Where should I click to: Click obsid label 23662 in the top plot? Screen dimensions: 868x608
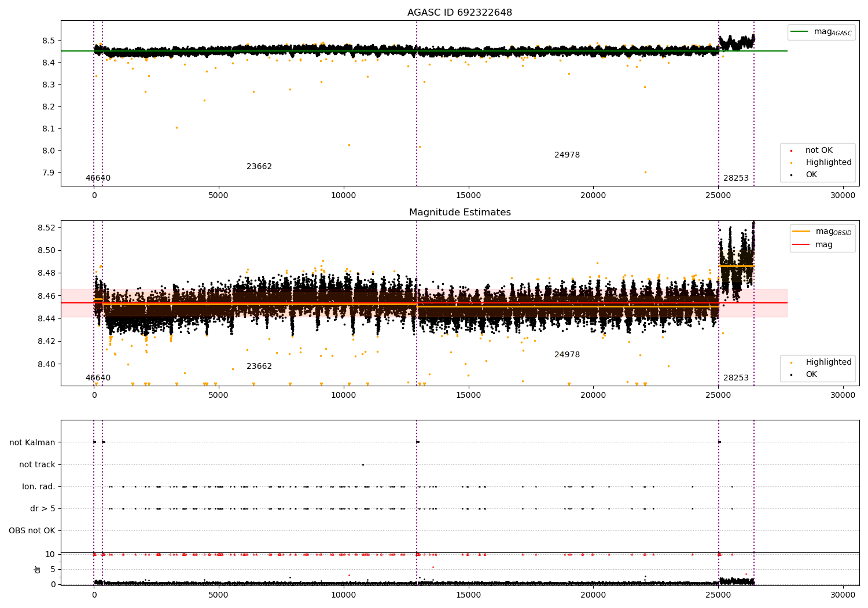pyautogui.click(x=259, y=167)
